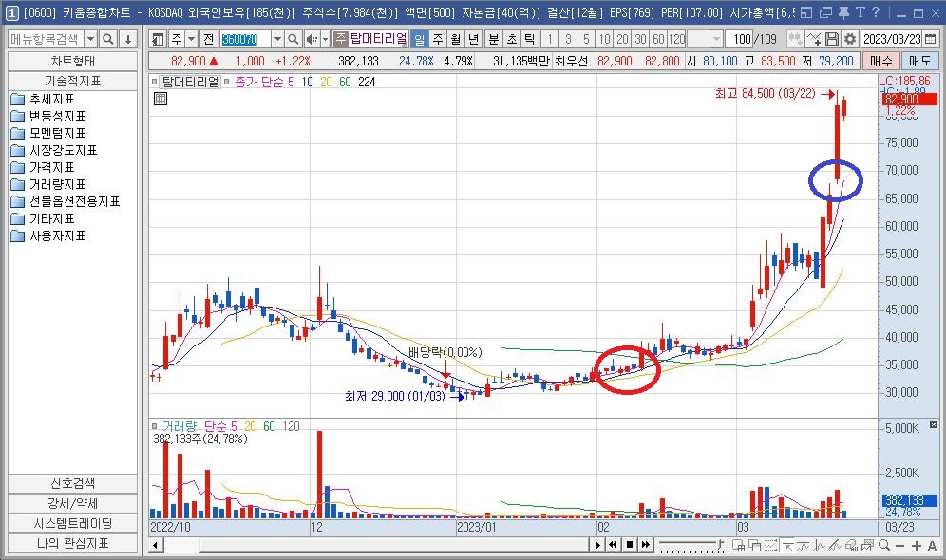Click the fast-forward playback control
The height and width of the screenshot is (560, 946).
click(646, 545)
